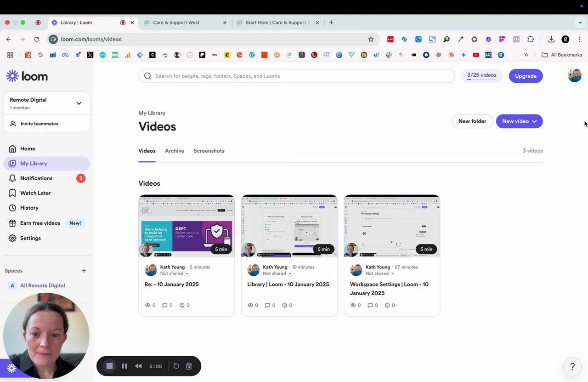This screenshot has height=382, width=588.
Task: Click the Upgrade button
Action: tap(526, 76)
